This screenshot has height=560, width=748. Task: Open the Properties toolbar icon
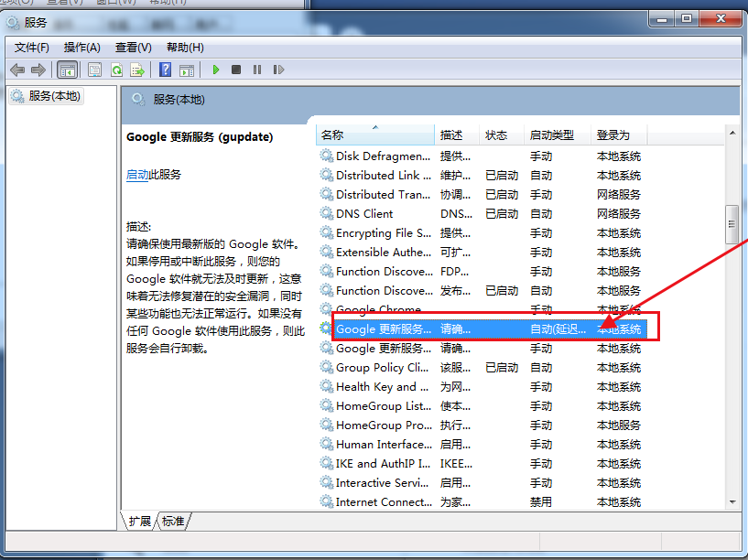tap(95, 70)
